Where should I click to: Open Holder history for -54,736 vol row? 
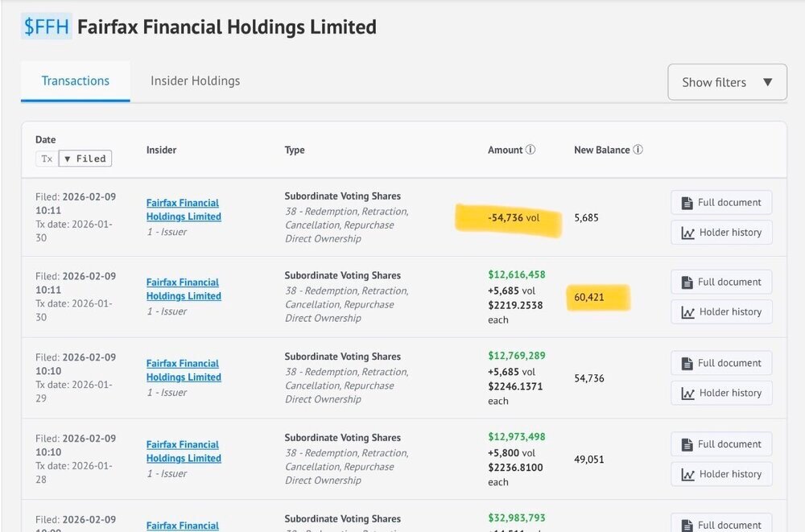click(721, 233)
